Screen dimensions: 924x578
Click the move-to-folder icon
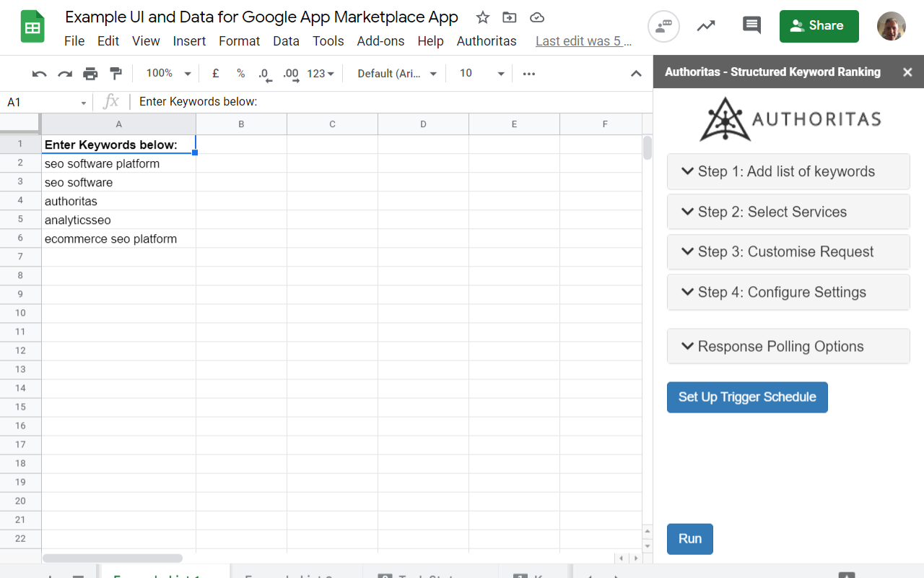pyautogui.click(x=510, y=17)
